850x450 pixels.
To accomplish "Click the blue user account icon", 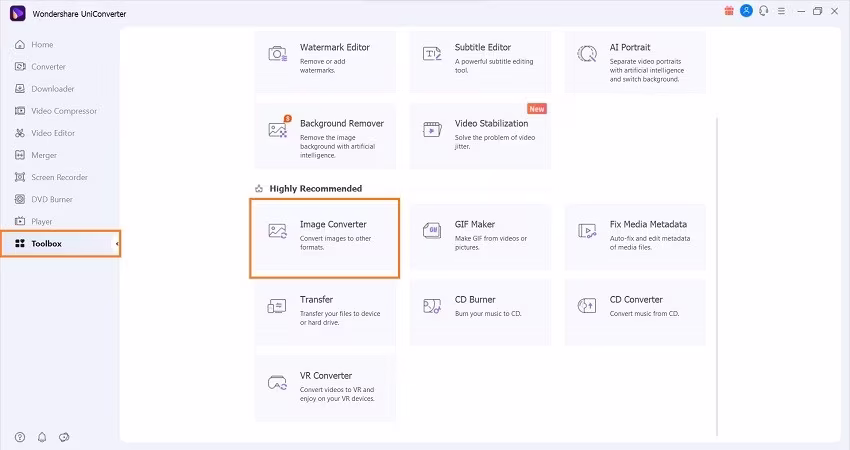I will point(744,11).
